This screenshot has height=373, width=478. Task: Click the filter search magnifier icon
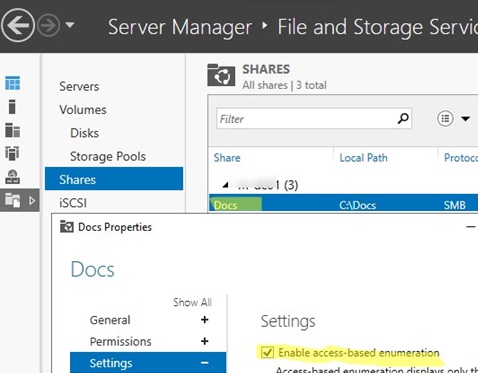(403, 118)
